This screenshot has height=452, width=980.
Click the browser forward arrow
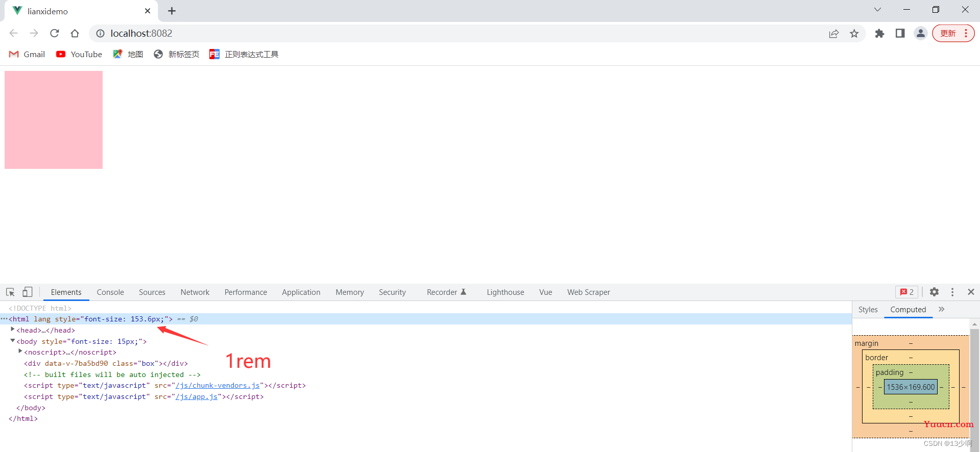[34, 33]
